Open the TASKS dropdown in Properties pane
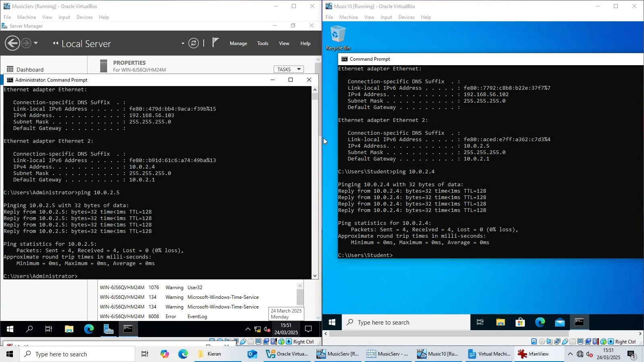644x362 pixels. coord(289,69)
